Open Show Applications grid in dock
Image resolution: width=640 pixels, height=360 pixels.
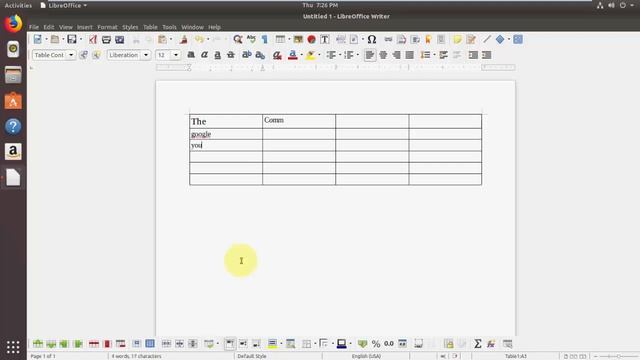(13, 347)
